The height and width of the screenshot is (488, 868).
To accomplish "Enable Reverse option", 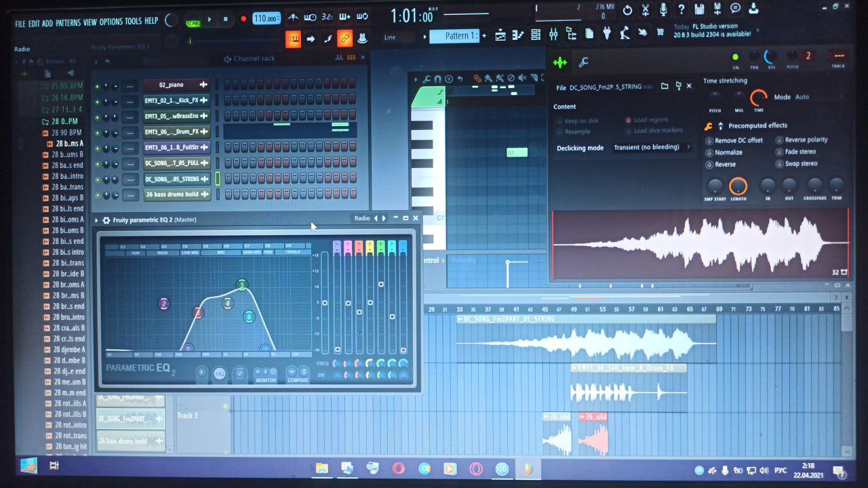I will pos(721,164).
